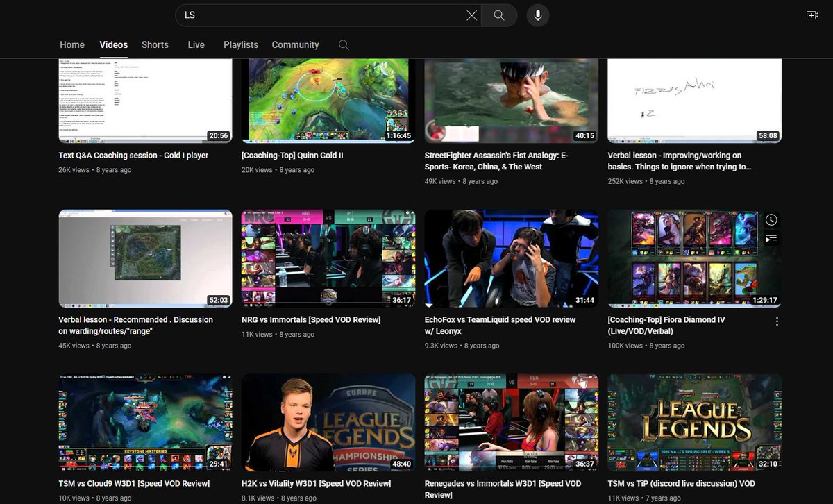Play the NRG vs Immortals thumbnail
The image size is (833, 504).
click(328, 258)
